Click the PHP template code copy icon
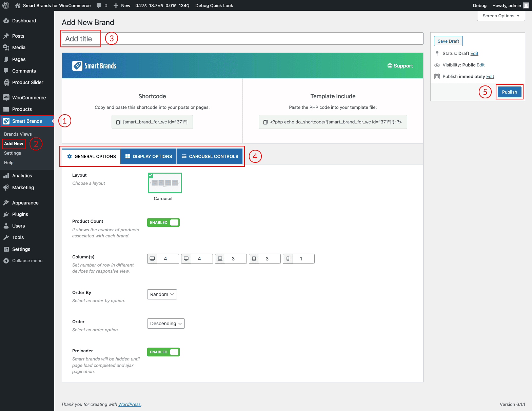The image size is (532, 411). click(x=265, y=122)
